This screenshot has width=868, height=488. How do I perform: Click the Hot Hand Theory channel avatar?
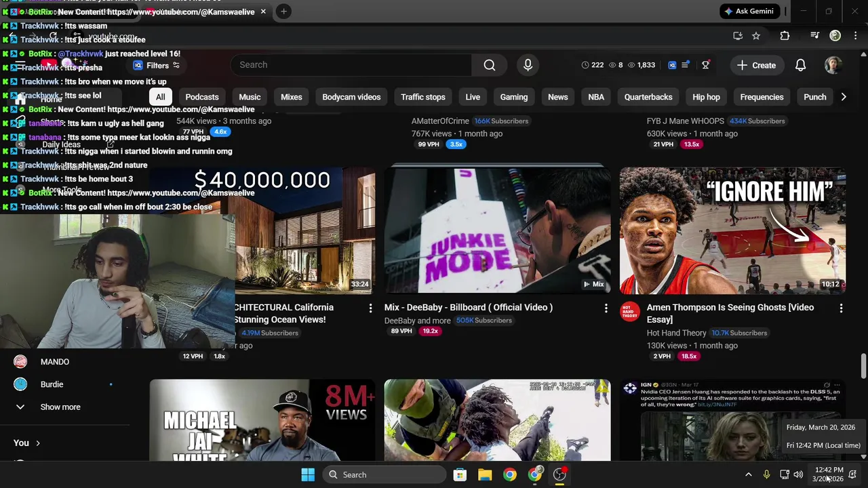coord(630,312)
